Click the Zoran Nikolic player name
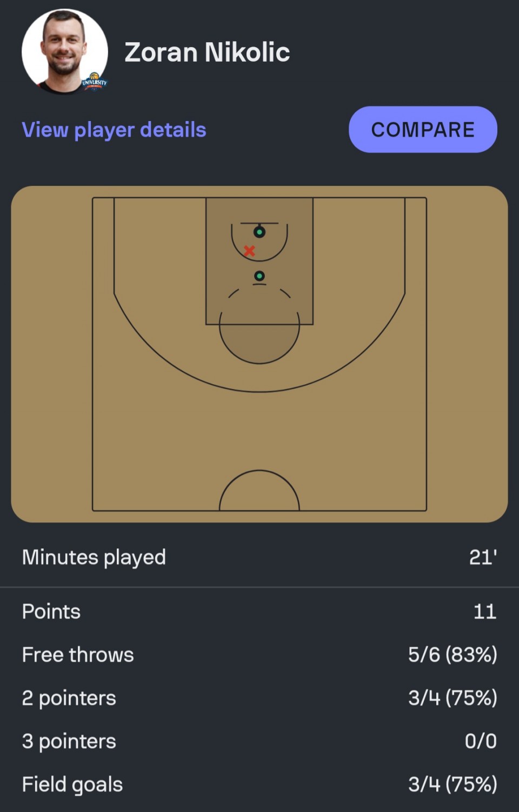519x812 pixels. (x=207, y=52)
